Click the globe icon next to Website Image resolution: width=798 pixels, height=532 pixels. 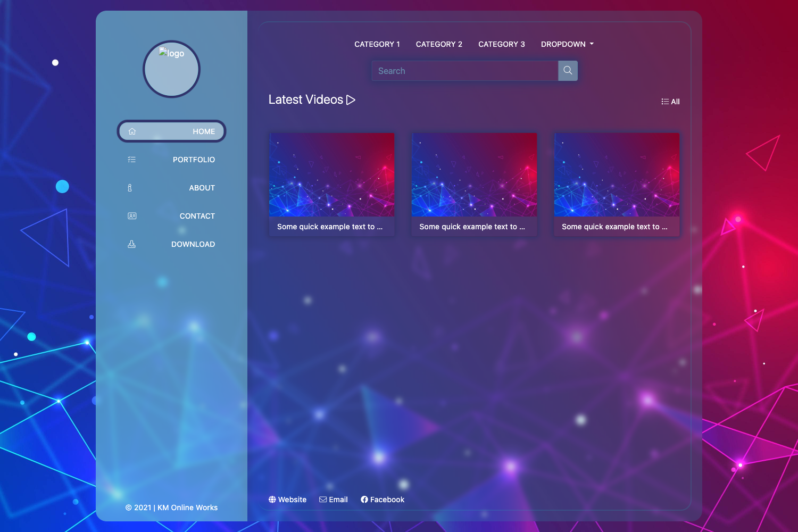click(x=272, y=499)
